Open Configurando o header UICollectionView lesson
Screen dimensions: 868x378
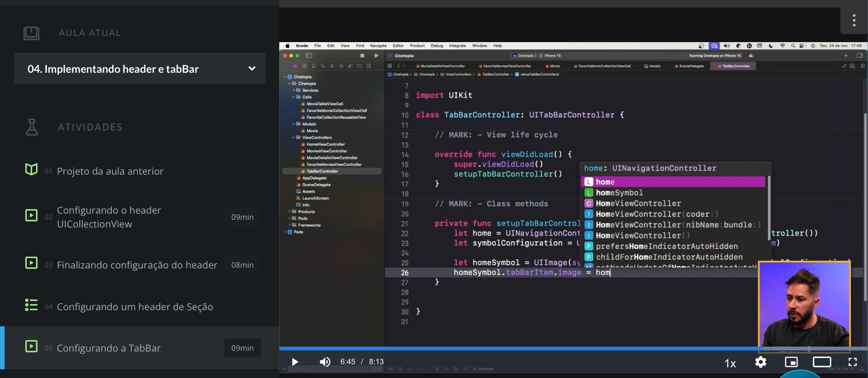(x=109, y=217)
